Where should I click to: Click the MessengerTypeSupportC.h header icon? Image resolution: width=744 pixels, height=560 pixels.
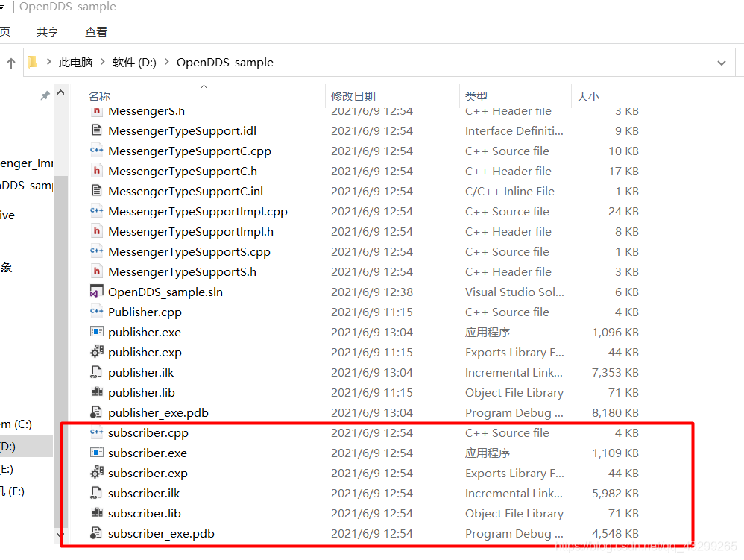pos(97,170)
